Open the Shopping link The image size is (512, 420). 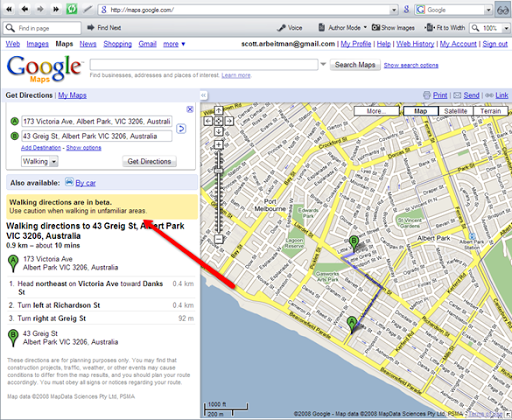point(117,44)
